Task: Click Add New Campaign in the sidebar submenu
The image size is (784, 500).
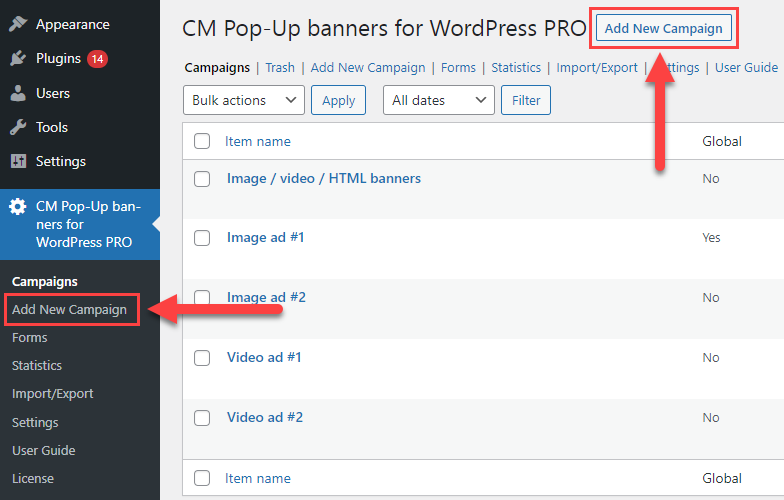Action: point(70,310)
